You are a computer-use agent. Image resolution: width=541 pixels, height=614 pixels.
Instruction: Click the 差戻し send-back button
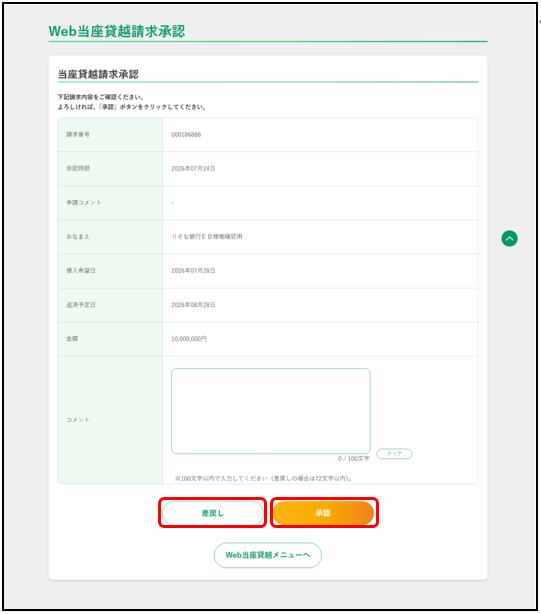(x=213, y=513)
